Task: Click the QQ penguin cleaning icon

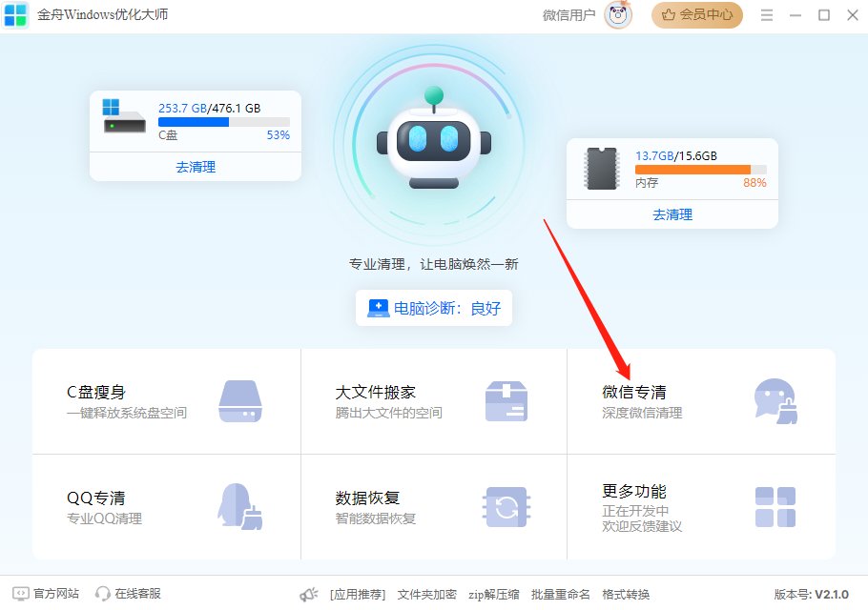Action: coord(239,507)
